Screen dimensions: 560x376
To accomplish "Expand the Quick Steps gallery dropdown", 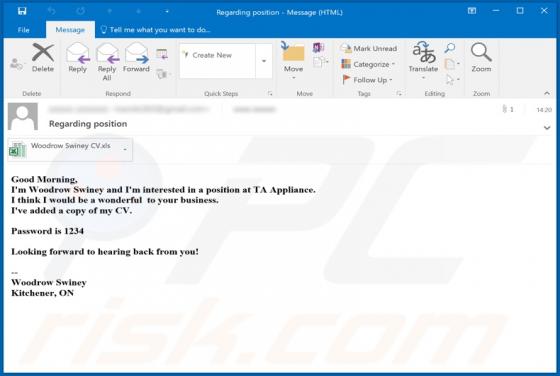I will (264, 61).
